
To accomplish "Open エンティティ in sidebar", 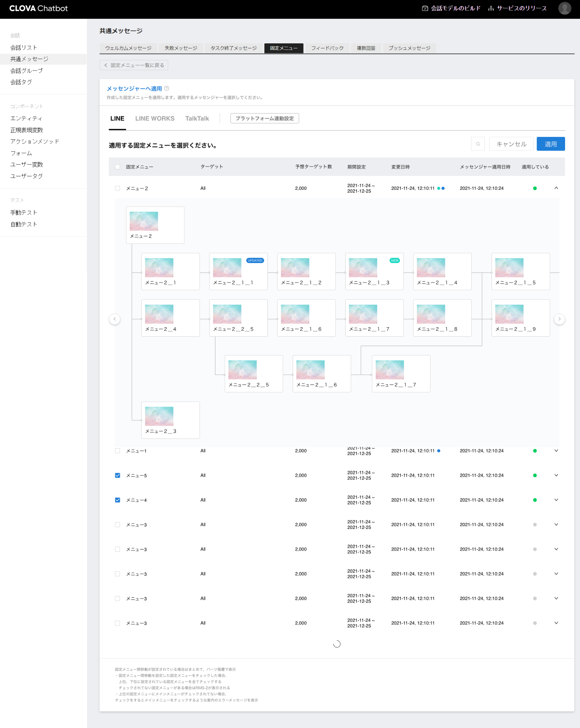I will click(26, 118).
